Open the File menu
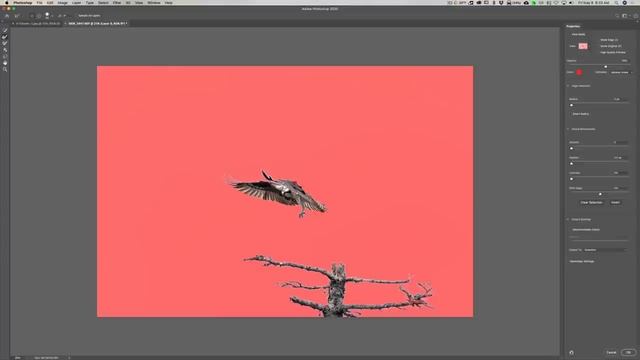 point(39,2)
